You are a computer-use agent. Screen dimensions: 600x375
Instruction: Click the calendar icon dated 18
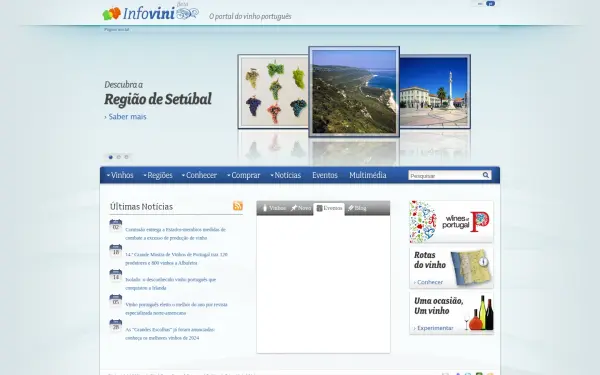point(116,251)
